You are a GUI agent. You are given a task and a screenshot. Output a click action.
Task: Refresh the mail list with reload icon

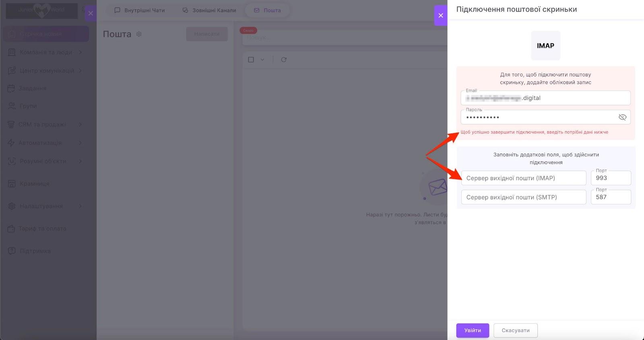284,60
